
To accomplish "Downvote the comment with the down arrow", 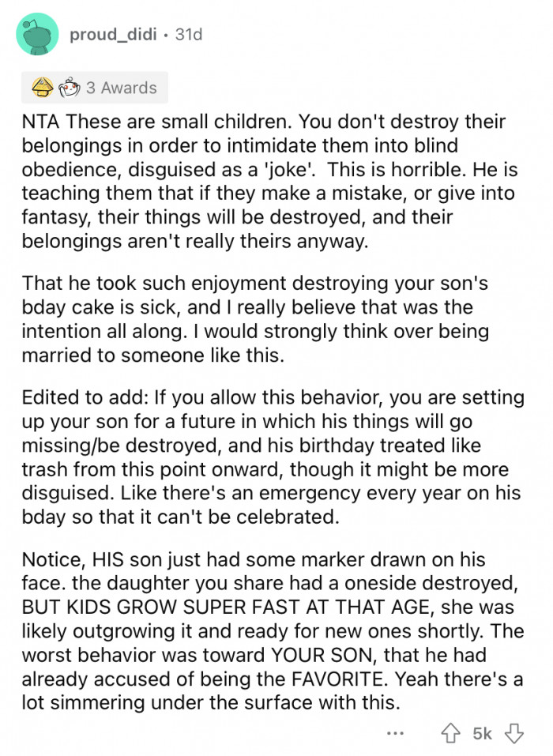I will [x=513, y=734].
